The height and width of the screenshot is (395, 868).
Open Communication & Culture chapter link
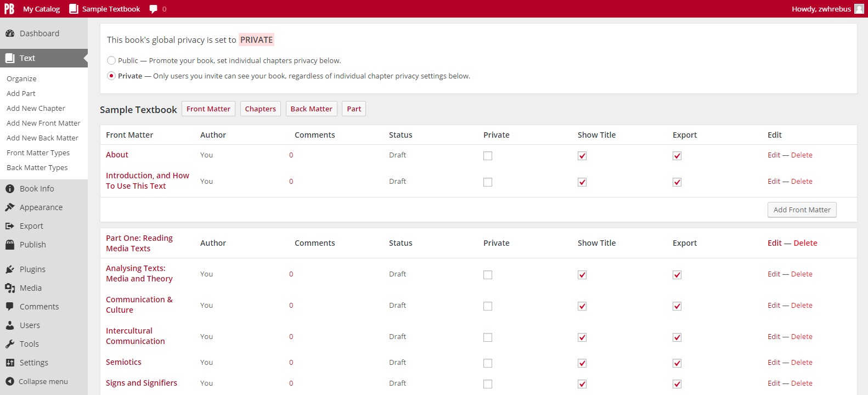tap(139, 304)
